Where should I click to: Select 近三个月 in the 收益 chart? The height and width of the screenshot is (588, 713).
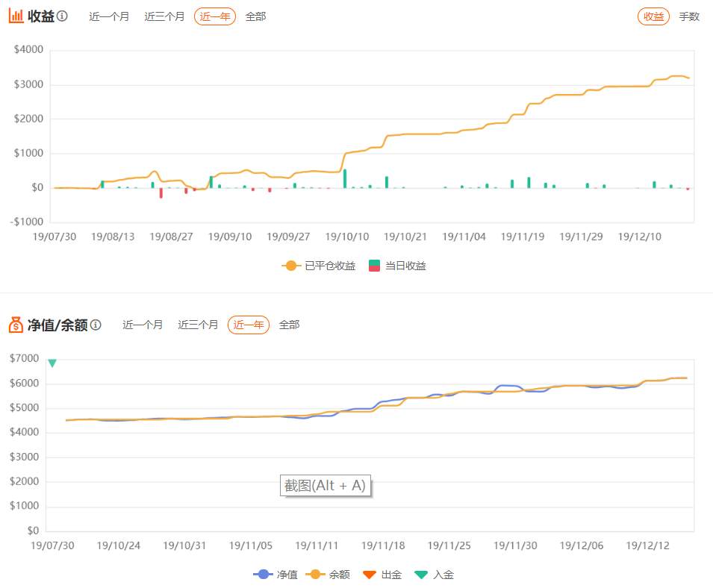(164, 17)
